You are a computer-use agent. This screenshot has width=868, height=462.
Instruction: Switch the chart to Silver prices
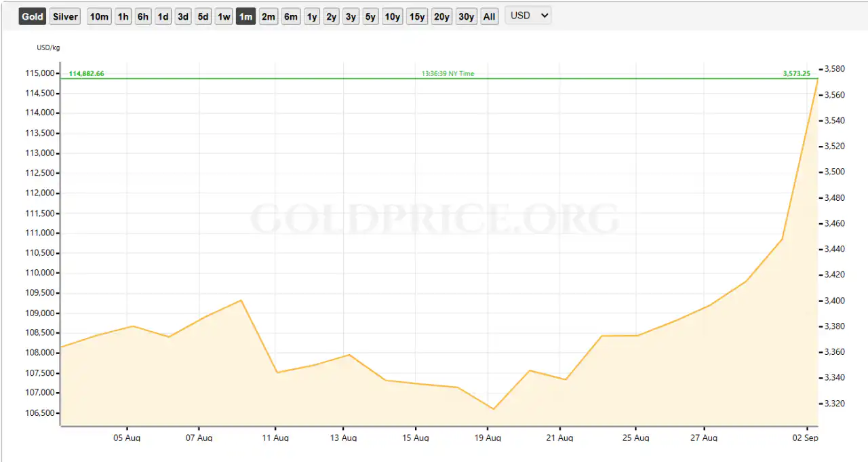pyautogui.click(x=64, y=16)
